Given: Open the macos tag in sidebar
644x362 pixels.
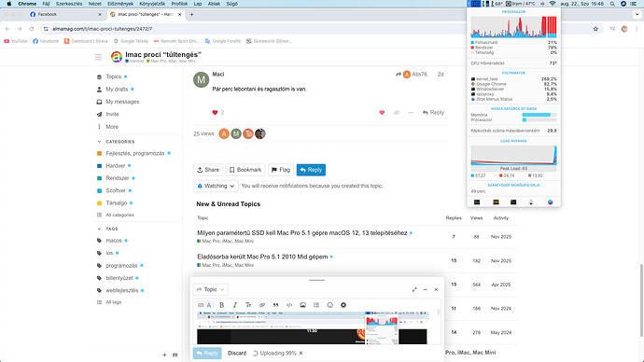Looking at the screenshot, I should pyautogui.click(x=114, y=241).
